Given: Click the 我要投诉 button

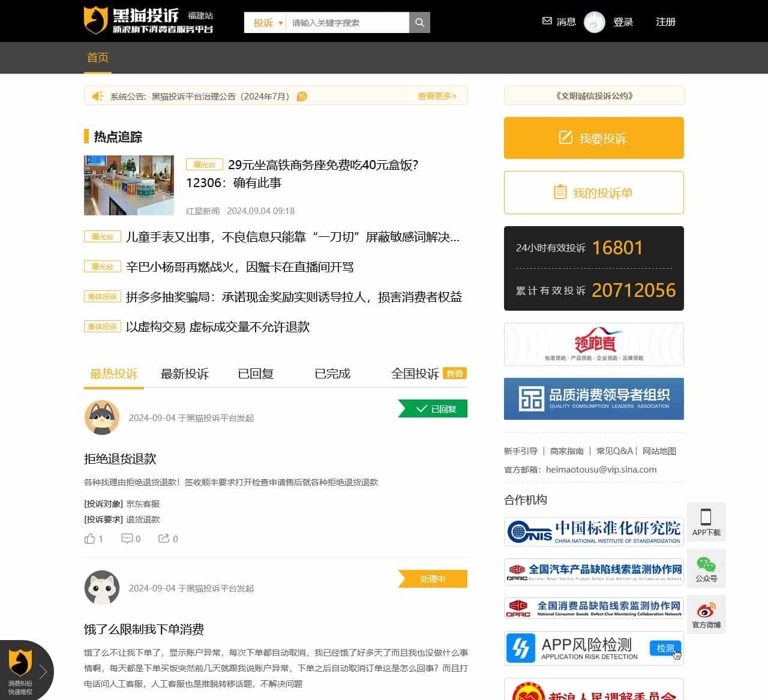Looking at the screenshot, I should [593, 138].
